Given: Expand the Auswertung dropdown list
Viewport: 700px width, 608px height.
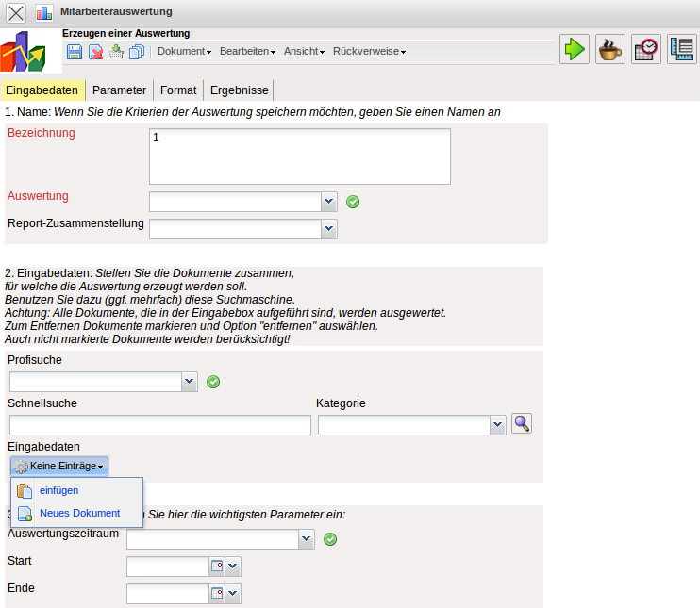Looking at the screenshot, I should point(329,201).
